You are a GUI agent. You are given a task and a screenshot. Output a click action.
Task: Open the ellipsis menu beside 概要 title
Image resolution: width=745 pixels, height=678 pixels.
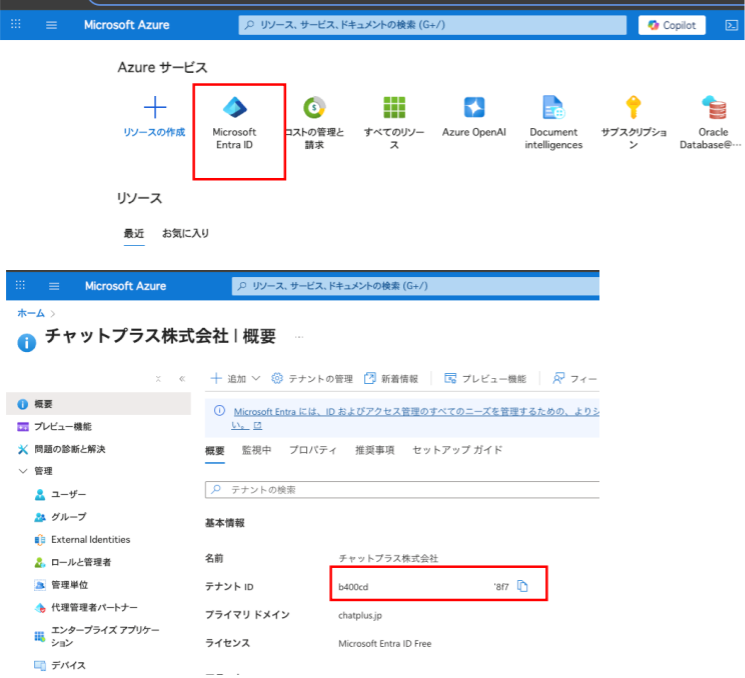(299, 337)
